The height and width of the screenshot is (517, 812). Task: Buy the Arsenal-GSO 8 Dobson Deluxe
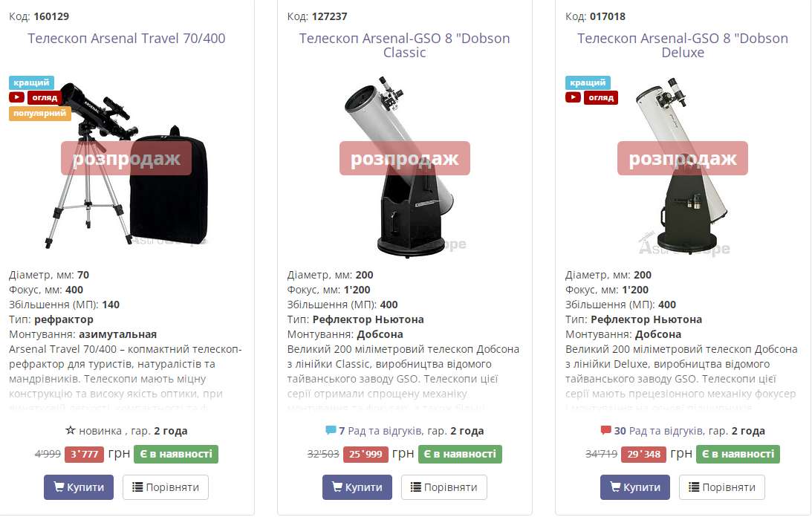634,487
